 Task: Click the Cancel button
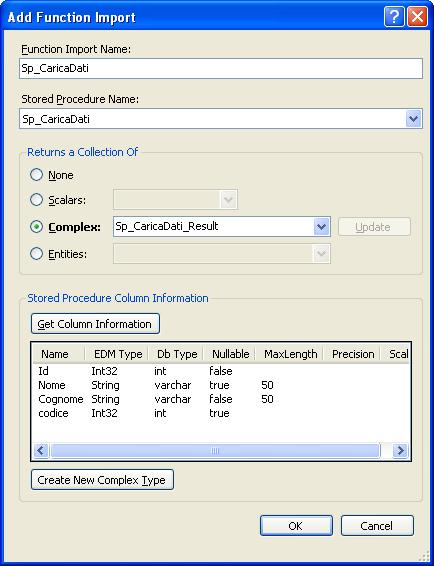[x=377, y=526]
